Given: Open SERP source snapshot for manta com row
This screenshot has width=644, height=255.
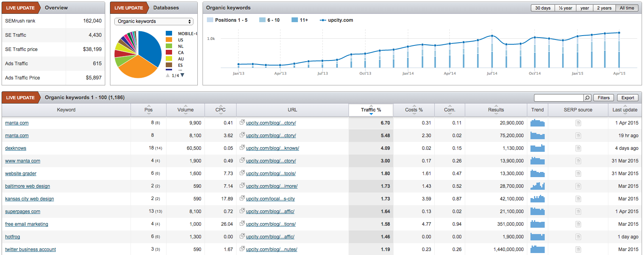Looking at the screenshot, I should 578,123.
